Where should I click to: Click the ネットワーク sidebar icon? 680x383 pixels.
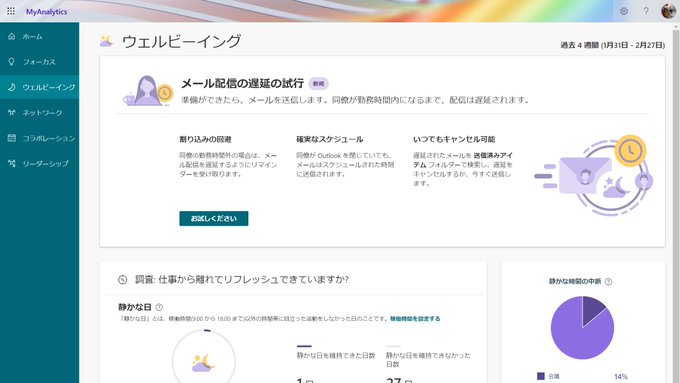(12, 113)
